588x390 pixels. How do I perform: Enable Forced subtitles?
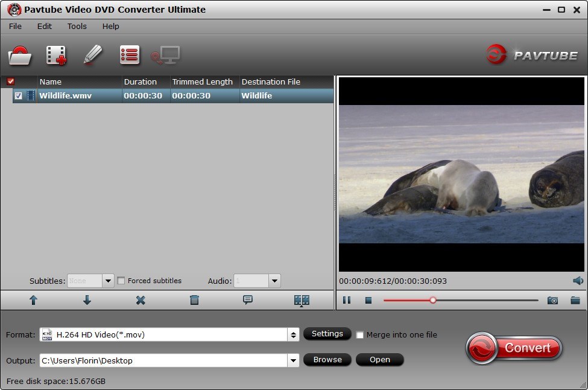coord(122,281)
